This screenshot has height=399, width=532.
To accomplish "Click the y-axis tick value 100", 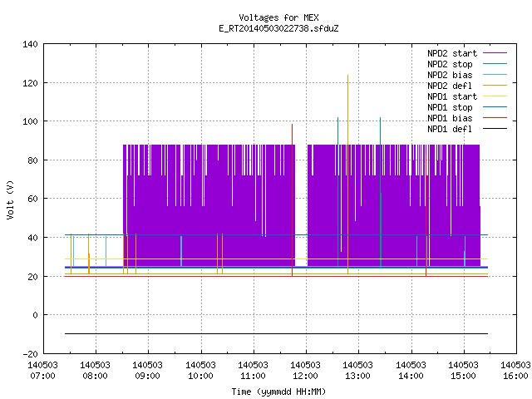I will click(x=30, y=121).
